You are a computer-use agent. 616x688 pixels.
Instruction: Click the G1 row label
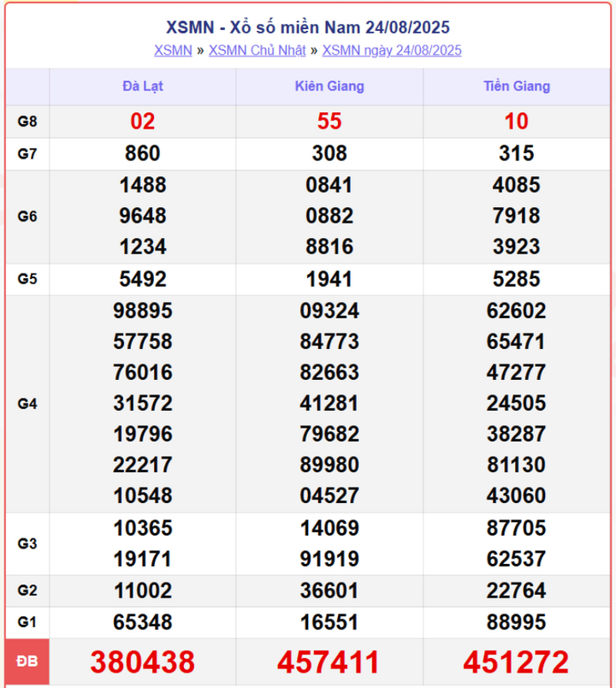pyautogui.click(x=27, y=622)
